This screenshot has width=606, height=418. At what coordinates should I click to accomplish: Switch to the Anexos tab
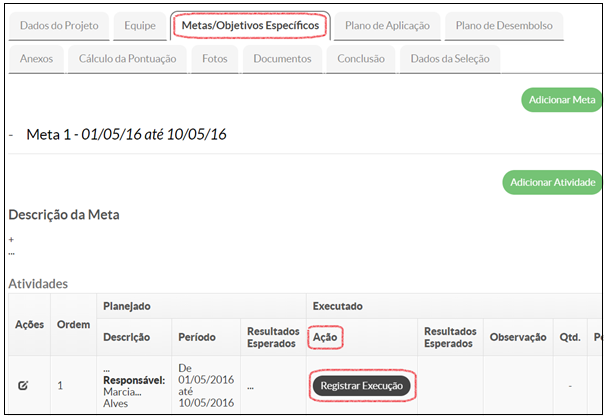click(x=37, y=59)
